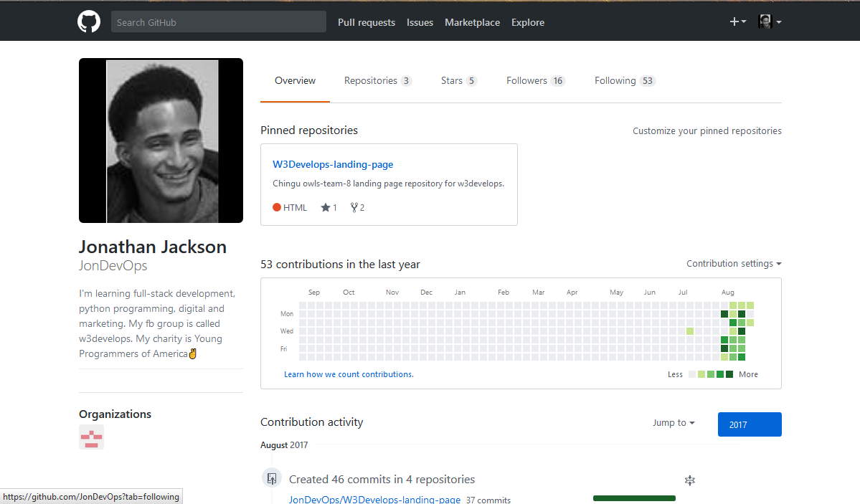Viewport: 860px width, 504px height.
Task: Switch to the Repositories tab
Action: [377, 80]
